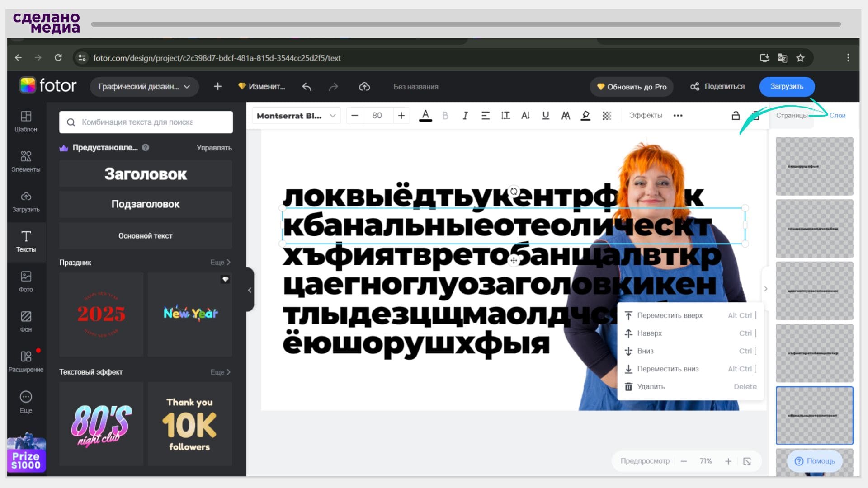Open the Фото sidebar panel

26,282
